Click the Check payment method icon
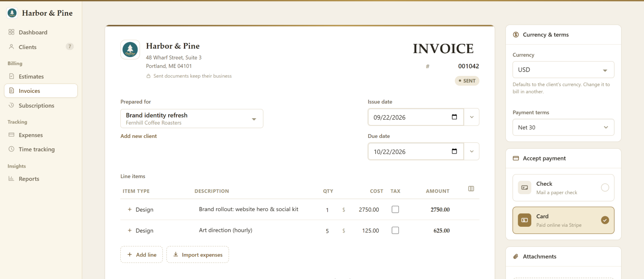The image size is (644, 279). click(x=524, y=187)
